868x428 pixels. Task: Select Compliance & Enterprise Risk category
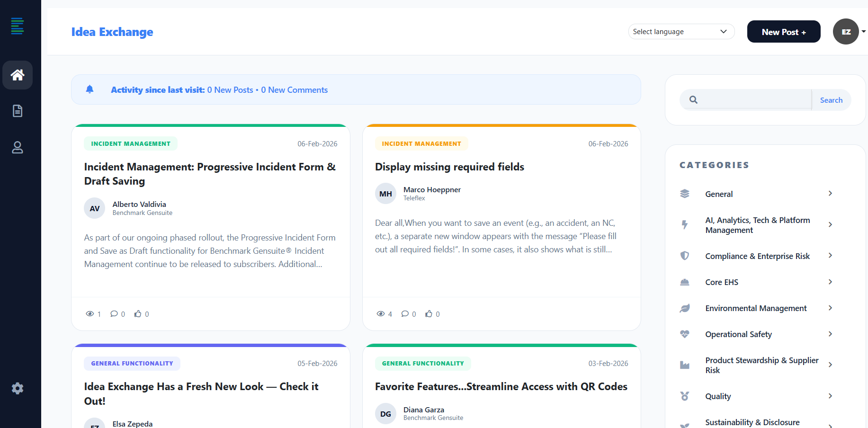click(x=757, y=256)
